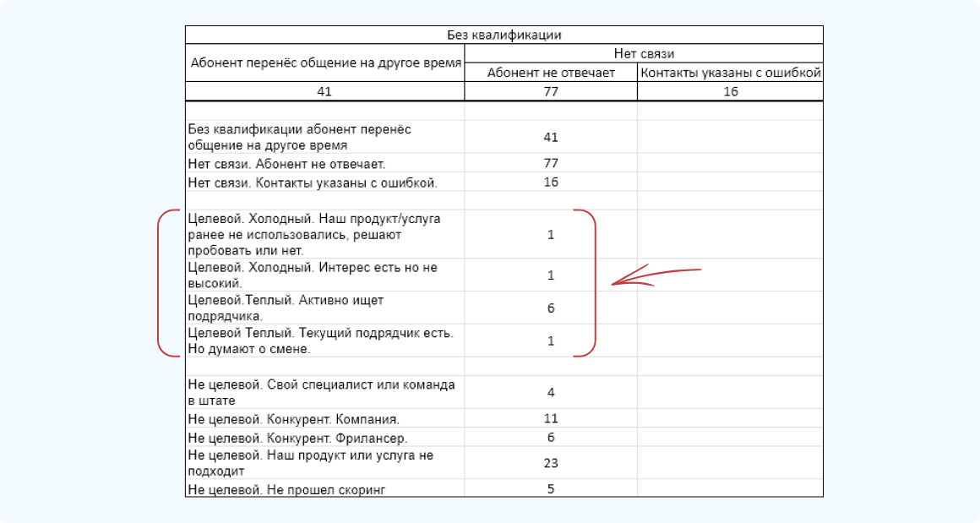Click value 6 beside "Целевой.Теплый. Активно ищет подрядчика"
Viewport: 980px width, 523px height.
[551, 308]
